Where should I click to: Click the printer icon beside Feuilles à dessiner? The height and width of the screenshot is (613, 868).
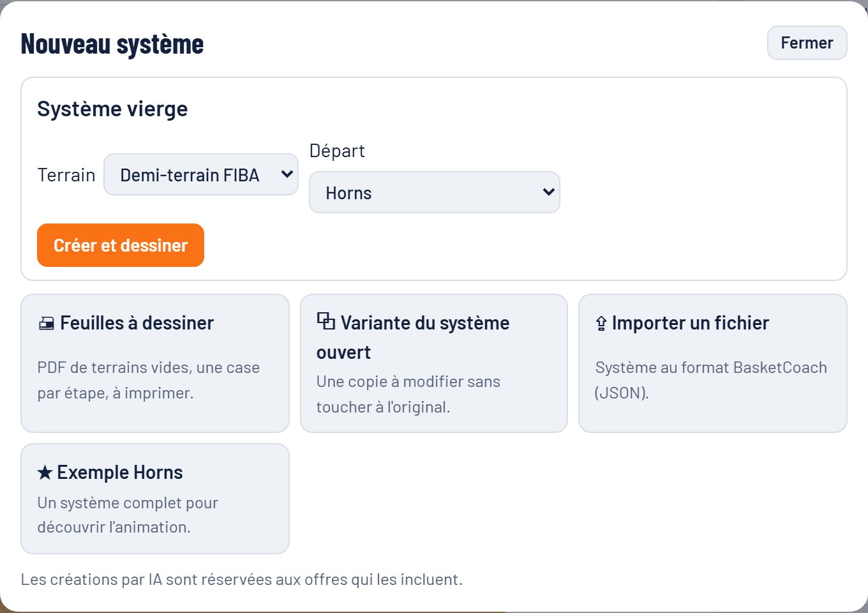46,323
